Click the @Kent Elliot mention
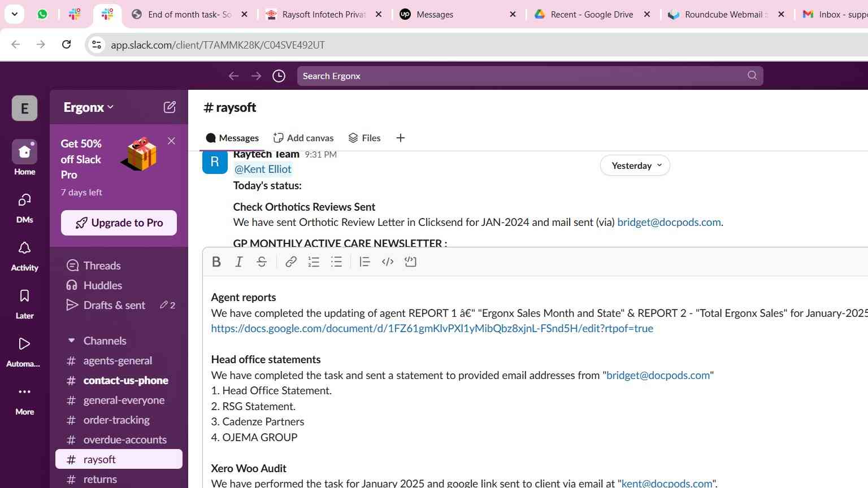This screenshot has width=868, height=488. click(x=263, y=169)
